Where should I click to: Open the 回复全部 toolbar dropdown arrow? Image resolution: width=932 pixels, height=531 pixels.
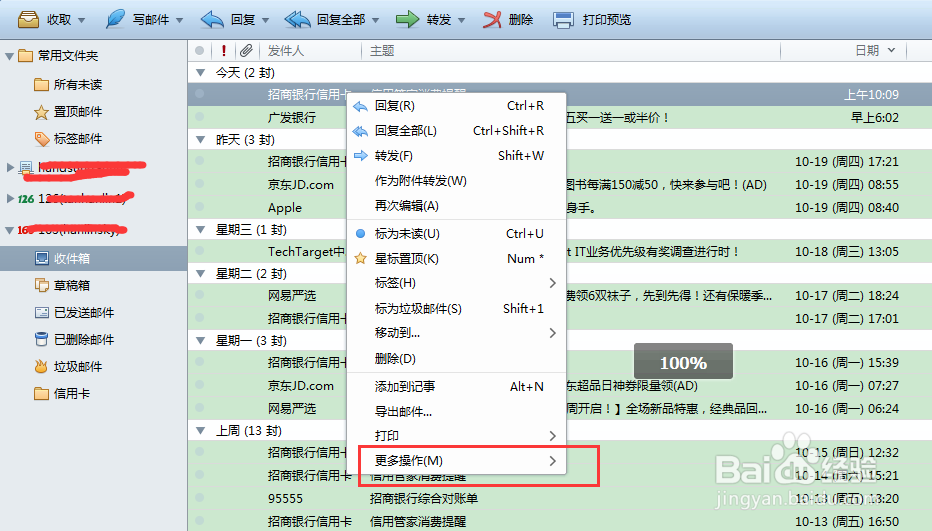tap(375, 20)
